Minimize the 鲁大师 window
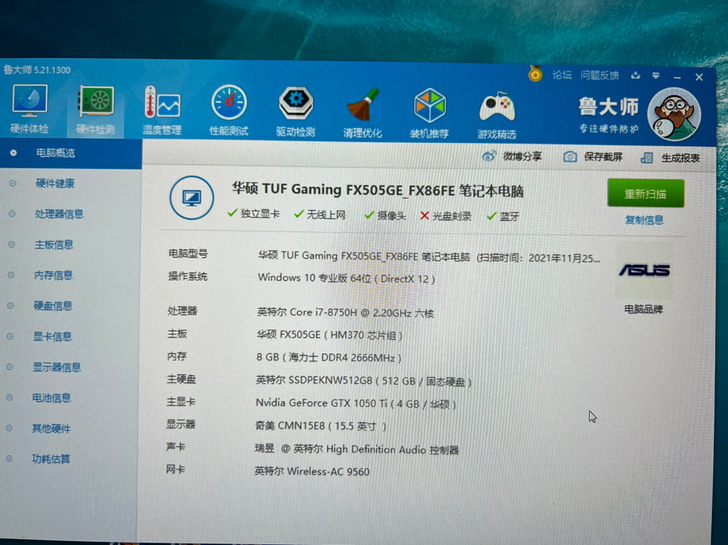This screenshot has height=545, width=728. click(677, 77)
